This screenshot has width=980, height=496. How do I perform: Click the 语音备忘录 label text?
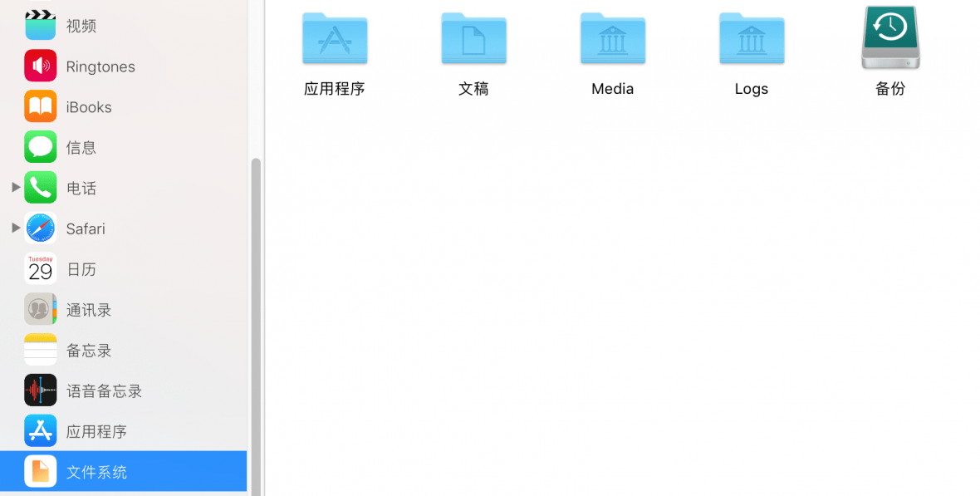point(105,391)
